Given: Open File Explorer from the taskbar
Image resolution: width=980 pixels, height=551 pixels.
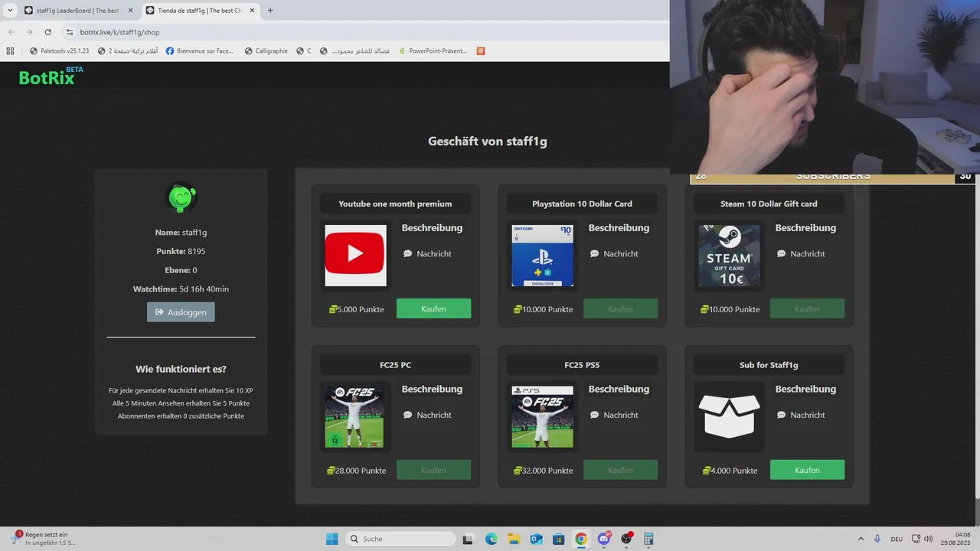Looking at the screenshot, I should pyautogui.click(x=514, y=539).
